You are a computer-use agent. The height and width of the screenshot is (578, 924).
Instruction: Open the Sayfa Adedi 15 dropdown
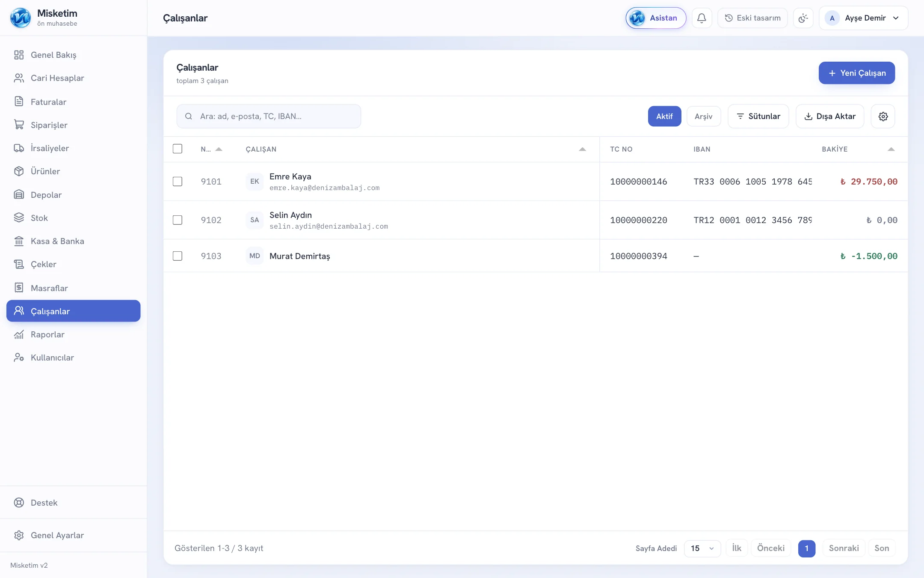point(702,548)
